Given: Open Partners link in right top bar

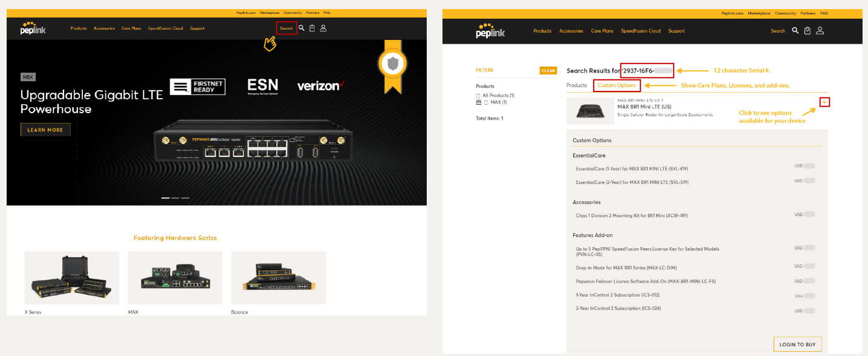Looking at the screenshot, I should (808, 13).
